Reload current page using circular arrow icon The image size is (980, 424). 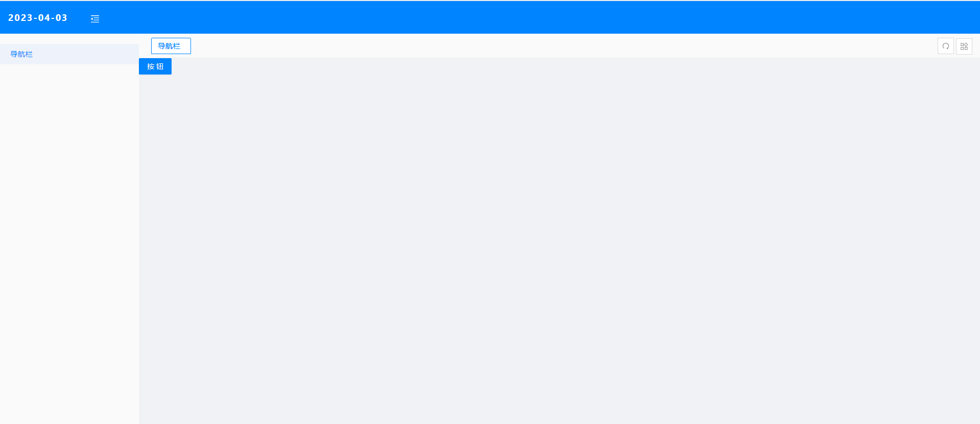click(945, 46)
